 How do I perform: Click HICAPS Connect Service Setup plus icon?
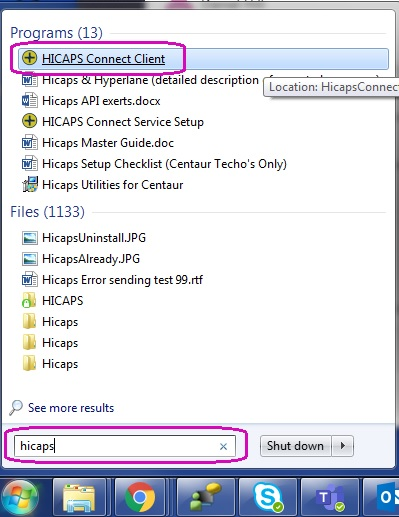coord(29,121)
